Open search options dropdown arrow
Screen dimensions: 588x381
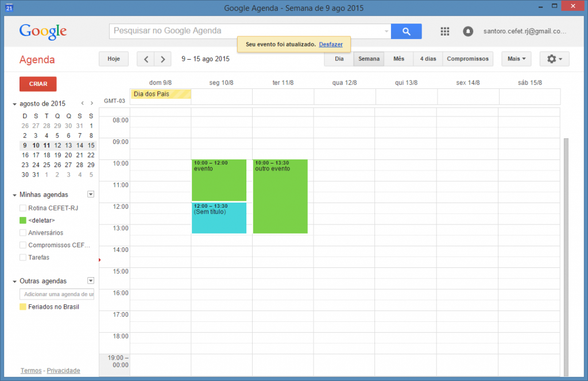click(x=386, y=32)
